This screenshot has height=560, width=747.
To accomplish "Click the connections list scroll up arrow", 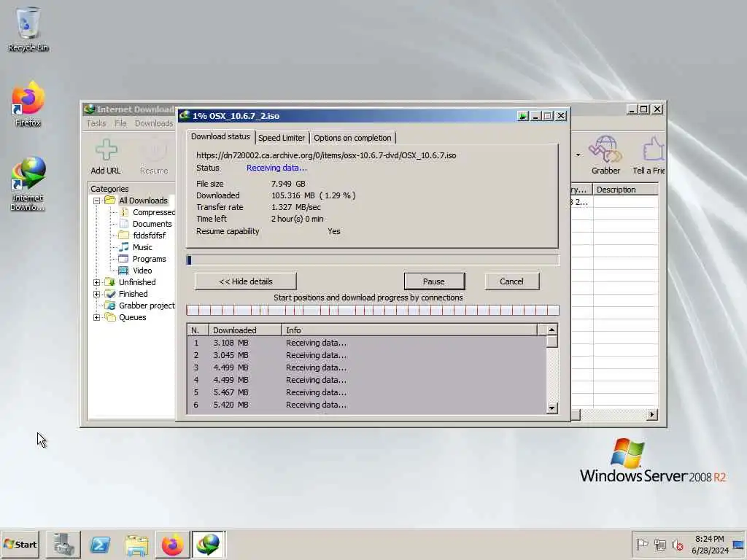I will 551,330.
